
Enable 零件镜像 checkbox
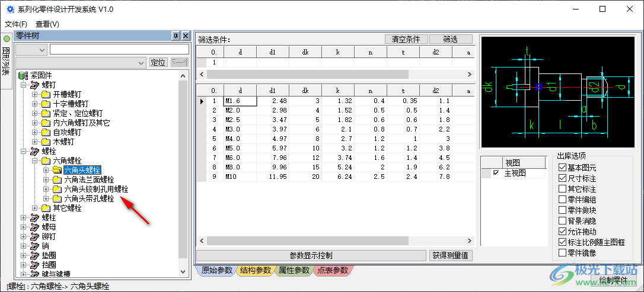point(562,253)
